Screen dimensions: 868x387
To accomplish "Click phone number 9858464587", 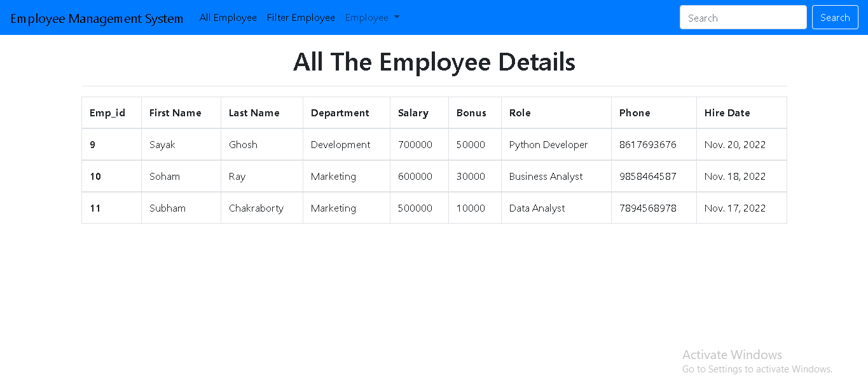I will [x=648, y=177].
